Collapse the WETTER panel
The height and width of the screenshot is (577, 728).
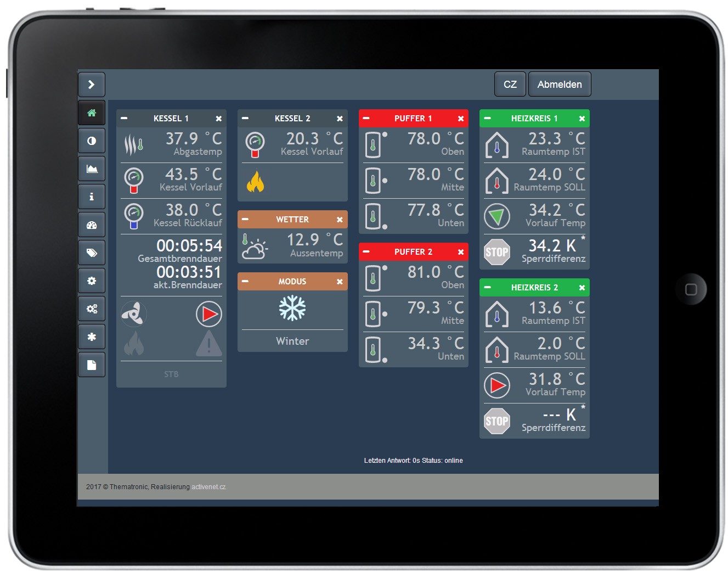(x=246, y=219)
